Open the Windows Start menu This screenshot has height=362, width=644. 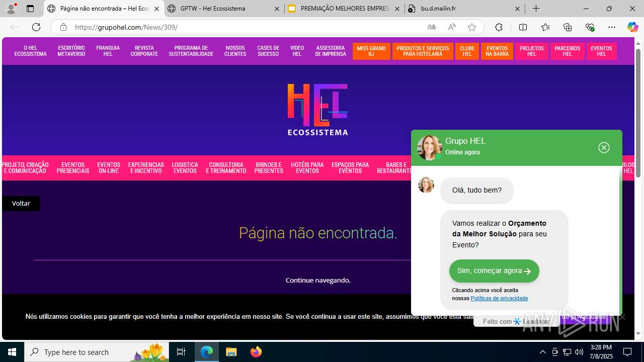click(x=12, y=352)
